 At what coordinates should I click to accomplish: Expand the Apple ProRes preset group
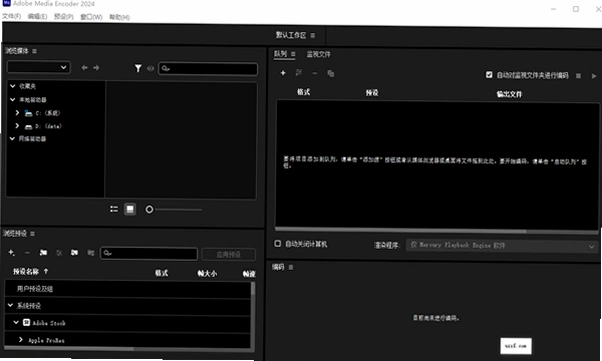click(21, 339)
